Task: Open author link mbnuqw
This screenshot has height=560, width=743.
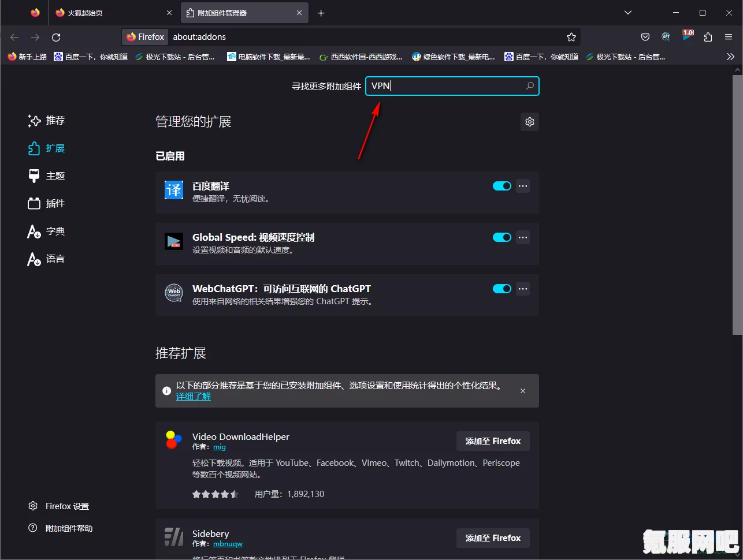Action: point(228,544)
